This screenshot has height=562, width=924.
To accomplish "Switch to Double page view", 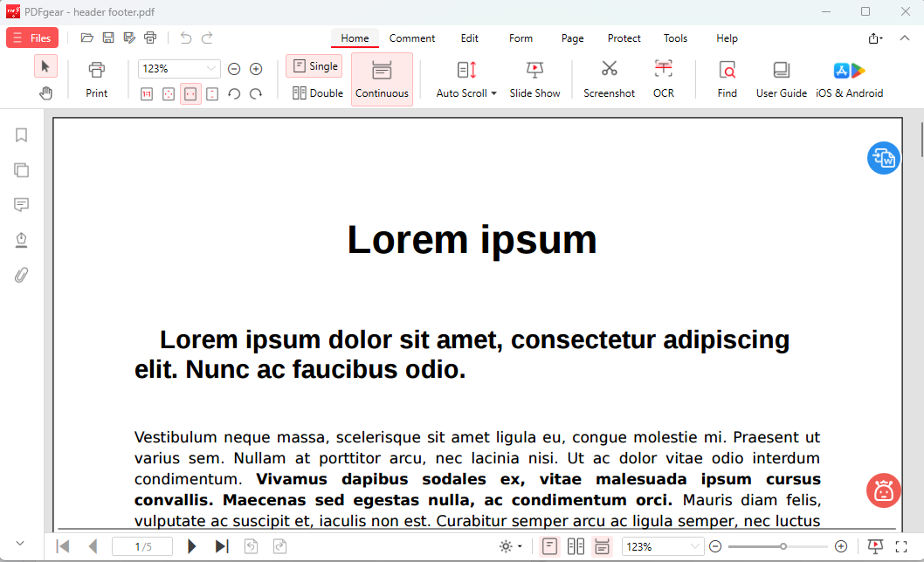I will pyautogui.click(x=317, y=93).
